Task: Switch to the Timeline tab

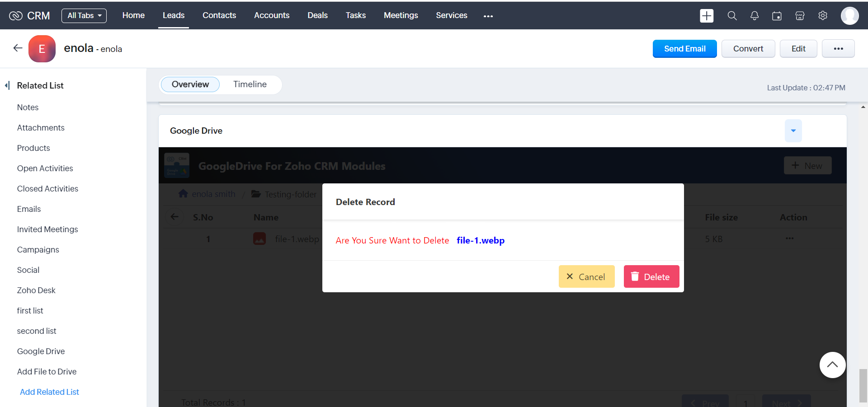Action: (x=250, y=84)
